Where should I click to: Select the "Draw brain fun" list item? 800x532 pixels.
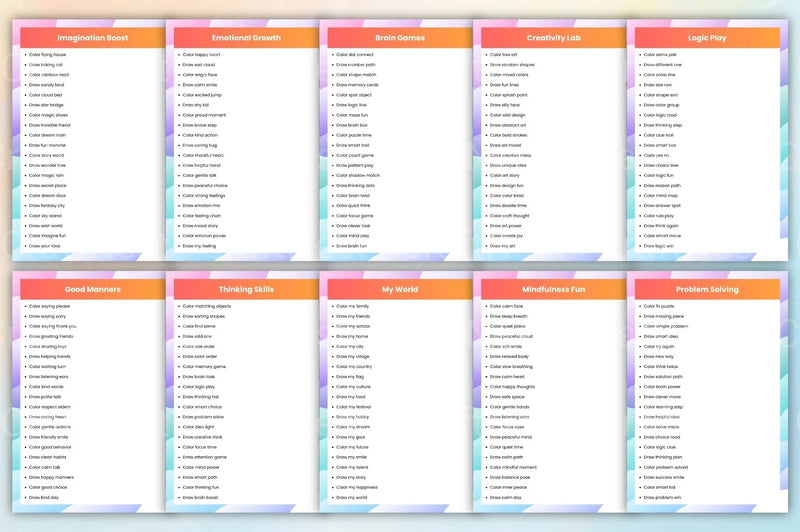point(352,246)
